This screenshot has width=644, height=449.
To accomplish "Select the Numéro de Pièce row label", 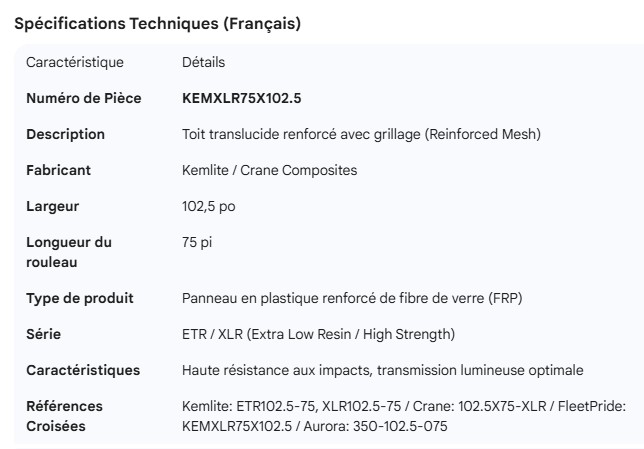I will (83, 98).
